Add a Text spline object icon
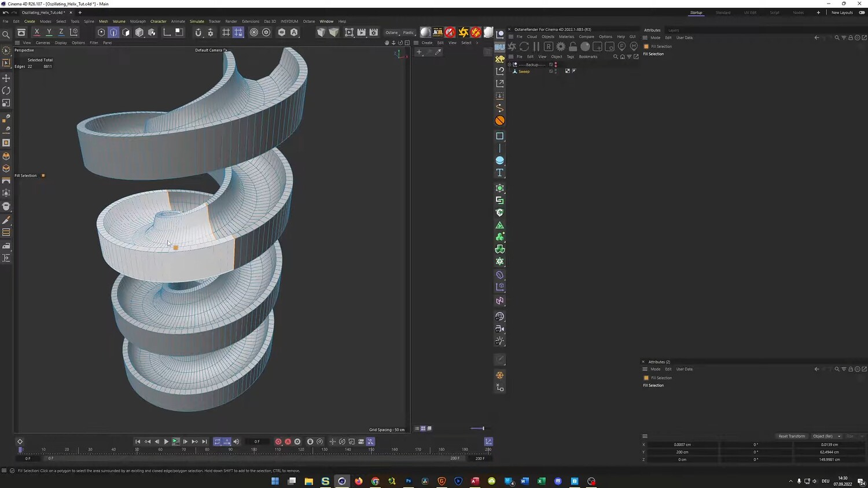The height and width of the screenshot is (488, 868). tap(500, 173)
